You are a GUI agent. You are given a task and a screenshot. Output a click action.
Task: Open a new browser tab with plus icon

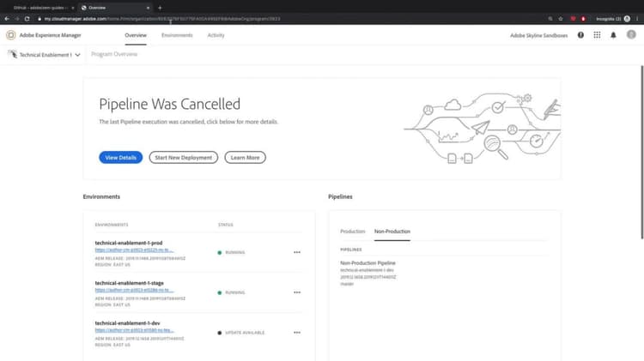click(x=160, y=8)
